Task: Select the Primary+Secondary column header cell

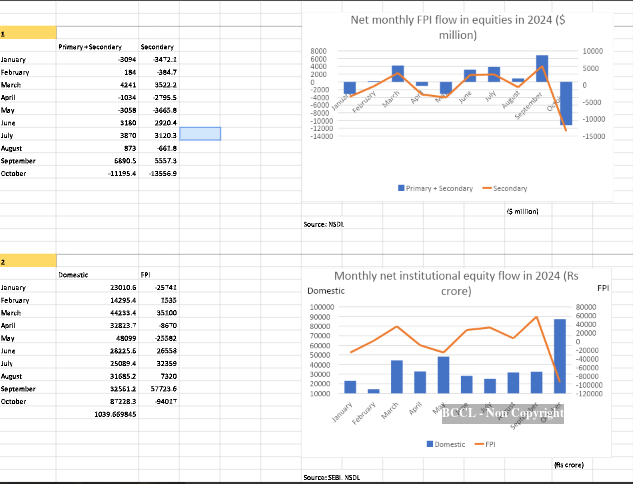Action: pyautogui.click(x=97, y=47)
